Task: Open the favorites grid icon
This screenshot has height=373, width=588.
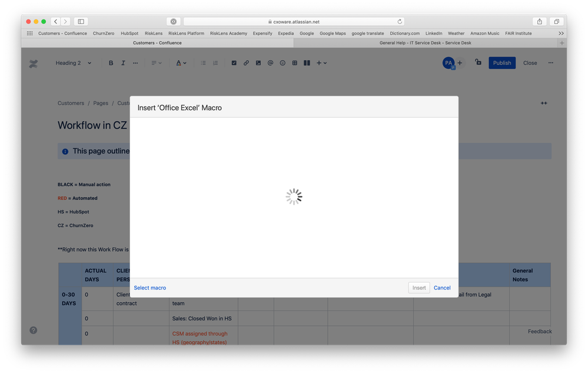Action: pyautogui.click(x=29, y=34)
